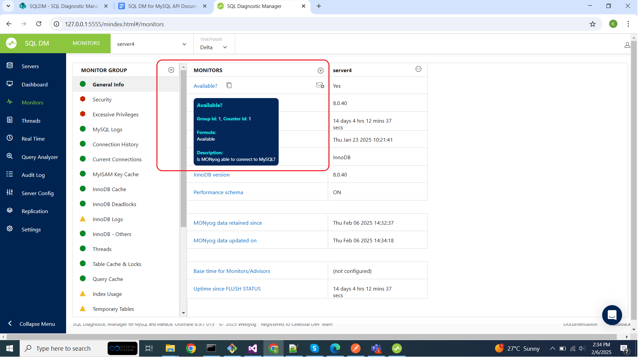Copy the Available? monitor via clipboard icon
The image size is (644, 364).
(x=229, y=85)
